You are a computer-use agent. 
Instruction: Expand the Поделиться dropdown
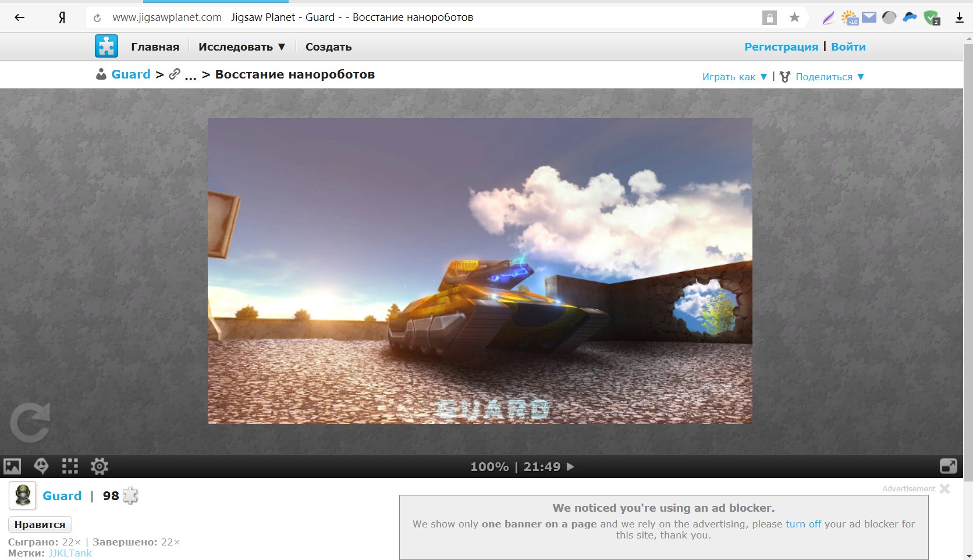point(830,77)
